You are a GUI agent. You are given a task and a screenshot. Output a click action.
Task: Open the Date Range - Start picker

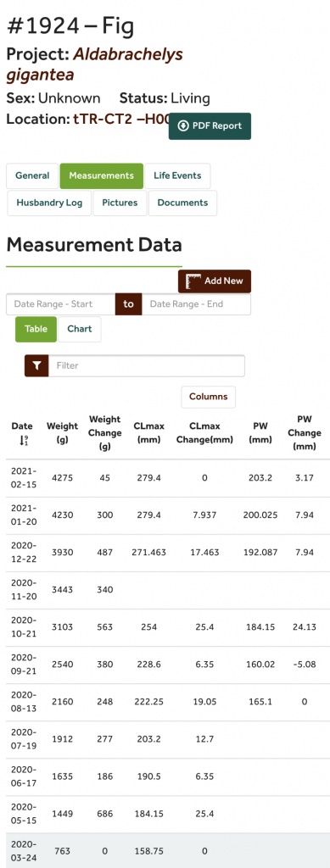(x=61, y=304)
